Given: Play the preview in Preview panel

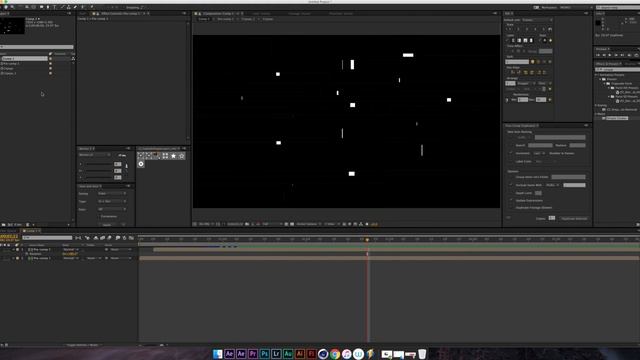Looking at the screenshot, I should coord(610,55).
